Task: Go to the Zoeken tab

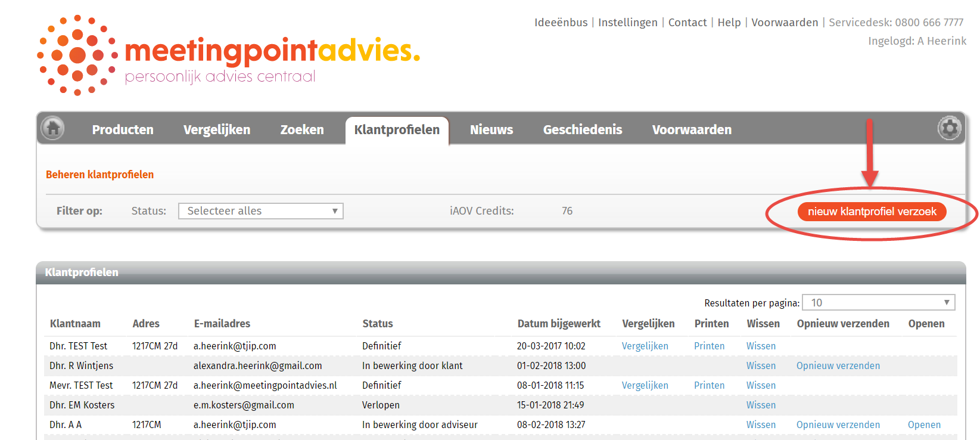Action: (x=302, y=130)
